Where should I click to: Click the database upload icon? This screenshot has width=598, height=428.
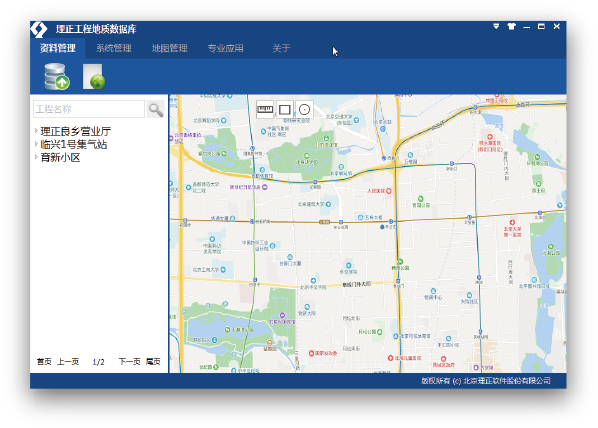(x=57, y=76)
